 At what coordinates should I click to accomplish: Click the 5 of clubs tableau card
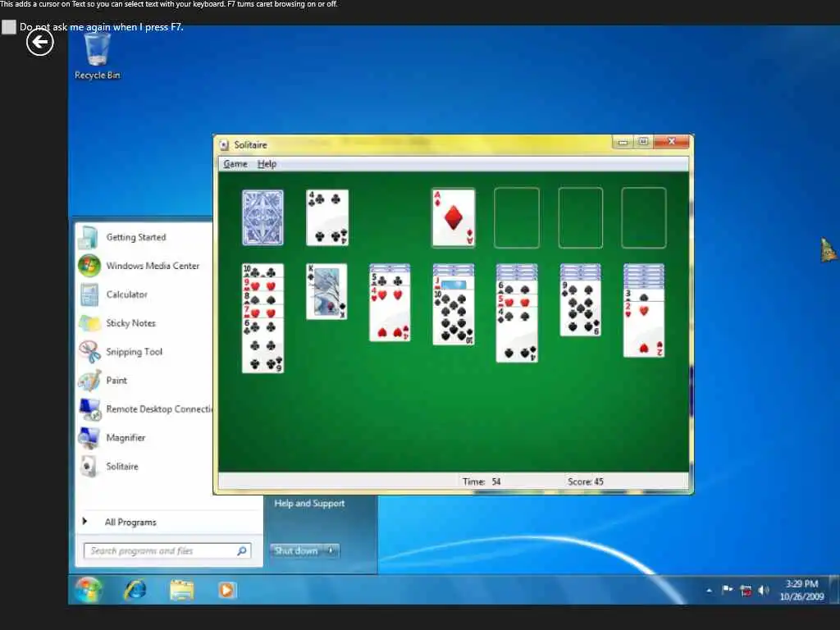(x=390, y=280)
